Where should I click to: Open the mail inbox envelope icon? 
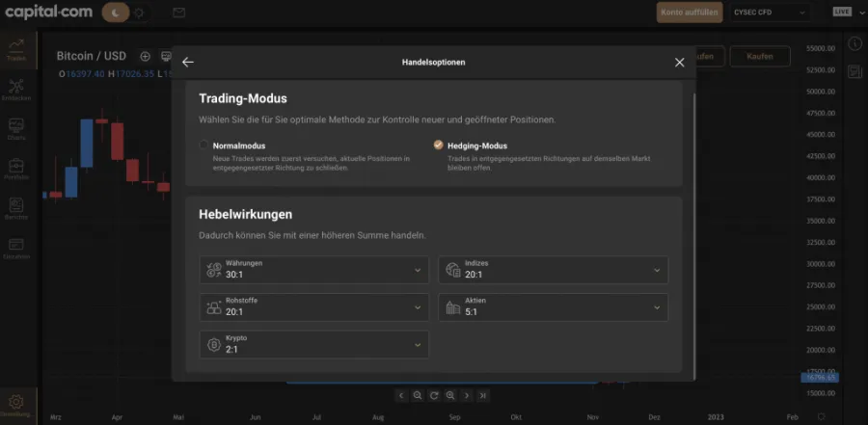tap(178, 13)
